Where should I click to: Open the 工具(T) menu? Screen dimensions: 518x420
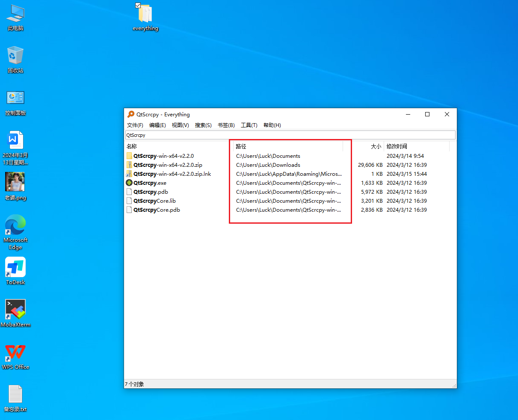click(249, 125)
